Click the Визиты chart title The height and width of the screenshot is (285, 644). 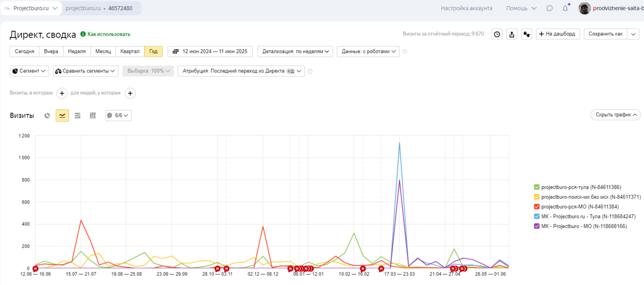pos(22,116)
